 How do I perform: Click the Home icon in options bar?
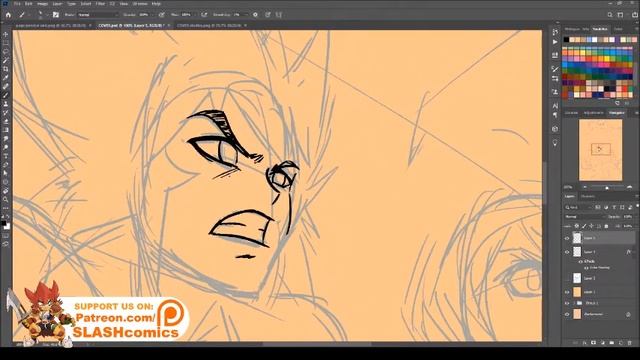click(x=8, y=15)
